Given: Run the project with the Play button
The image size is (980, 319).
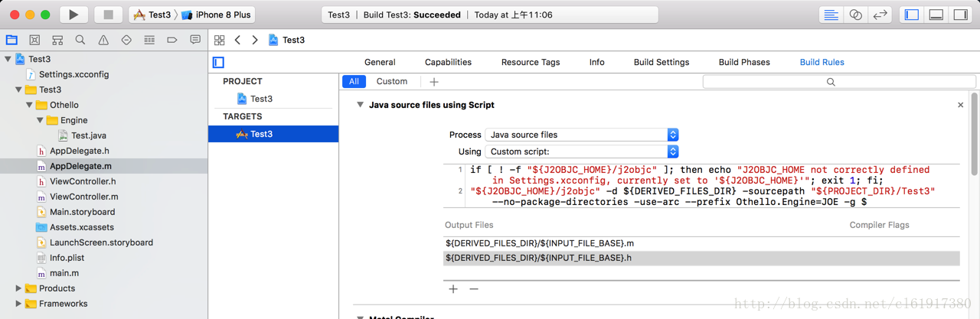Looking at the screenshot, I should pos(73,15).
